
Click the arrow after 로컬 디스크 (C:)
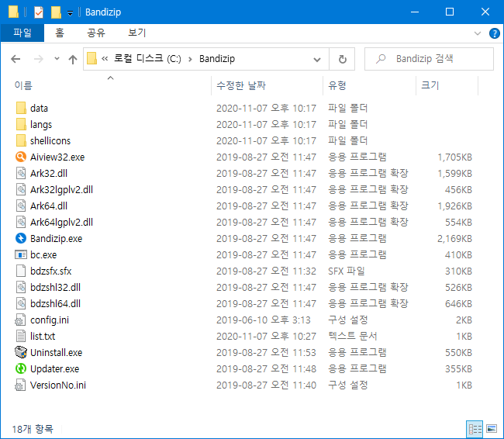(190, 59)
